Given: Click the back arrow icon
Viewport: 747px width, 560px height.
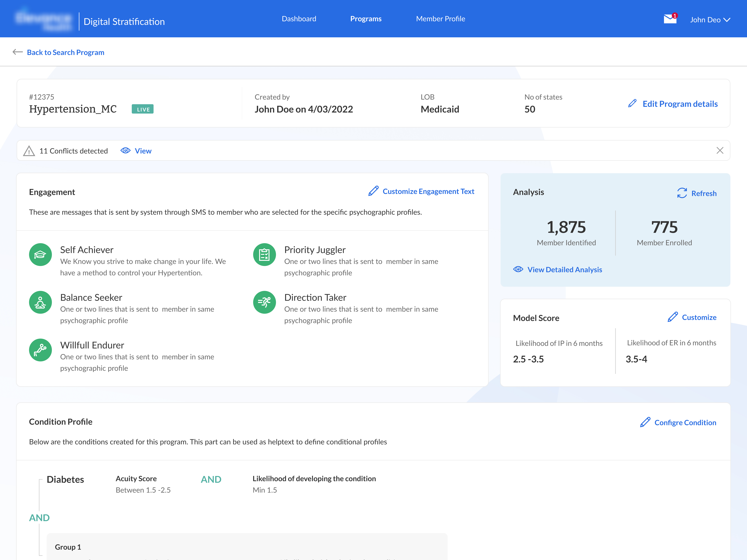Looking at the screenshot, I should pos(18,52).
